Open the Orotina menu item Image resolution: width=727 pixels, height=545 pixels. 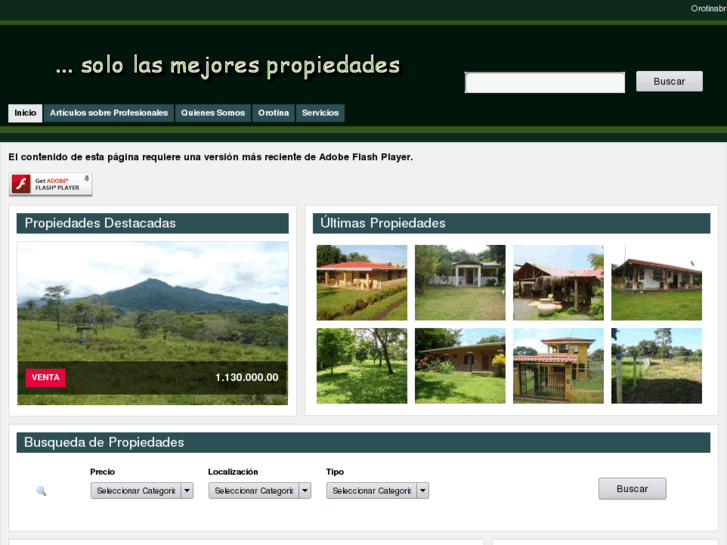274,113
